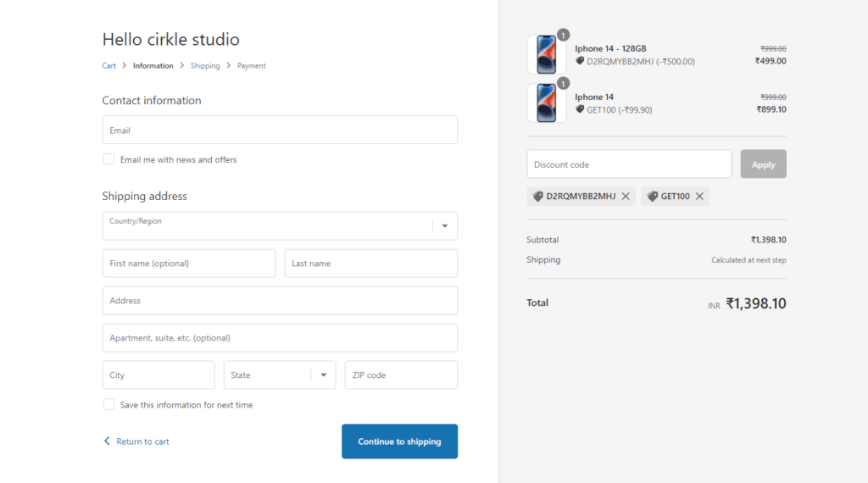Check Save this information for next time
This screenshot has height=483, width=868.
(x=108, y=405)
